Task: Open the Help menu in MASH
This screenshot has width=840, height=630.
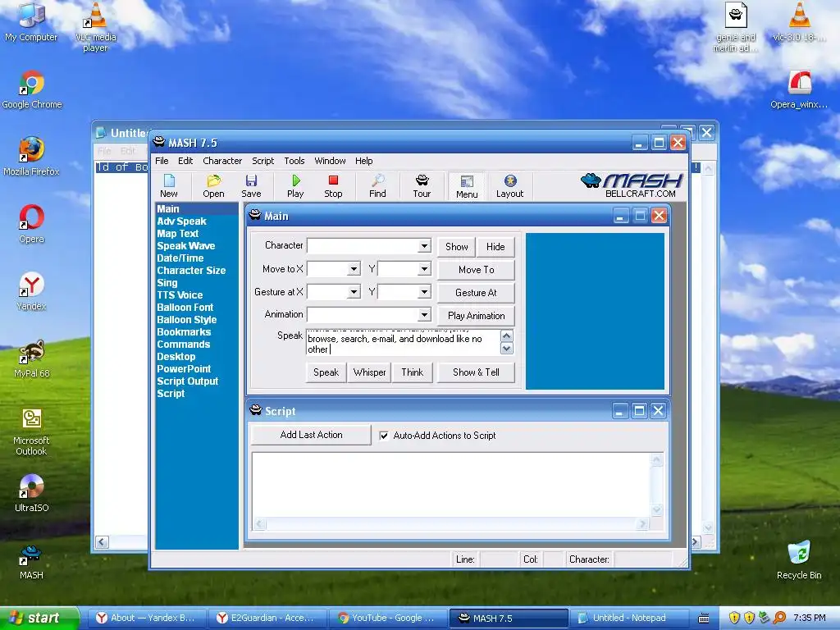Action: point(363,161)
